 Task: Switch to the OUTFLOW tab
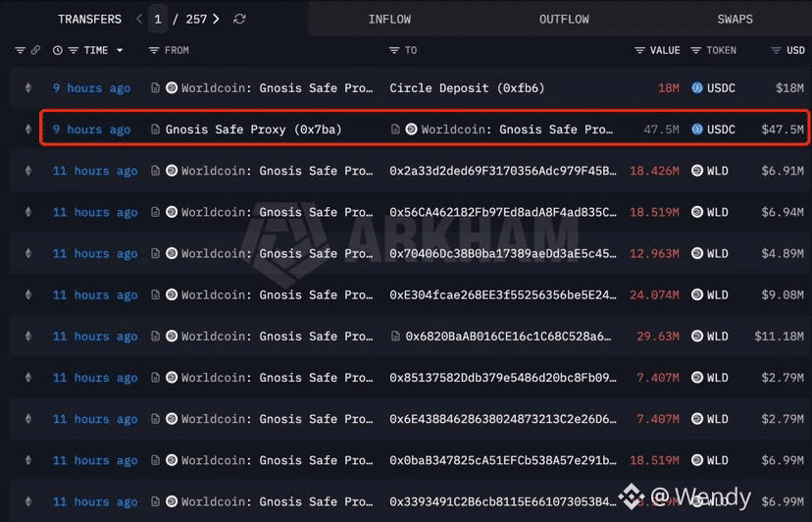(x=564, y=20)
